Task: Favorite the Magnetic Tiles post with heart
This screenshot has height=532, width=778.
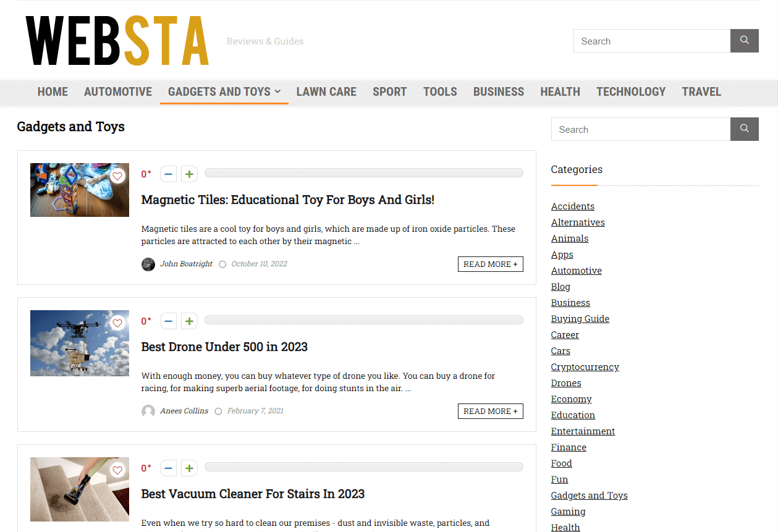Action: click(117, 176)
